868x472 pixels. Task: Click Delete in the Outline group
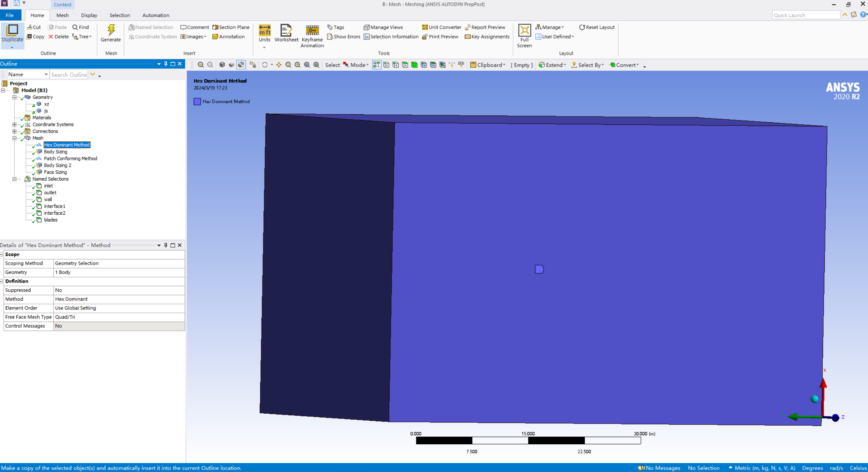pos(58,36)
